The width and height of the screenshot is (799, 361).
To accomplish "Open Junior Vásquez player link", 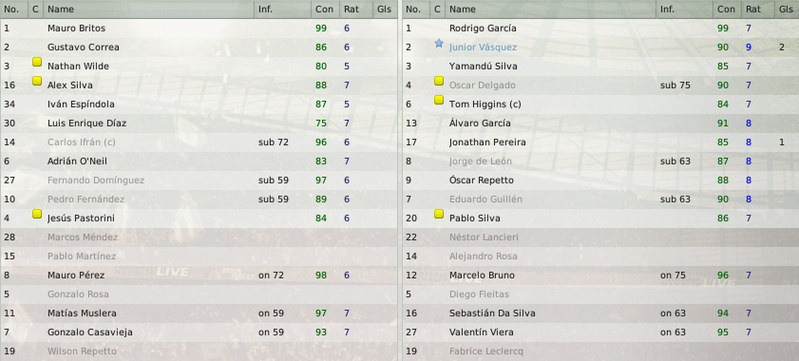I will tap(483, 47).
